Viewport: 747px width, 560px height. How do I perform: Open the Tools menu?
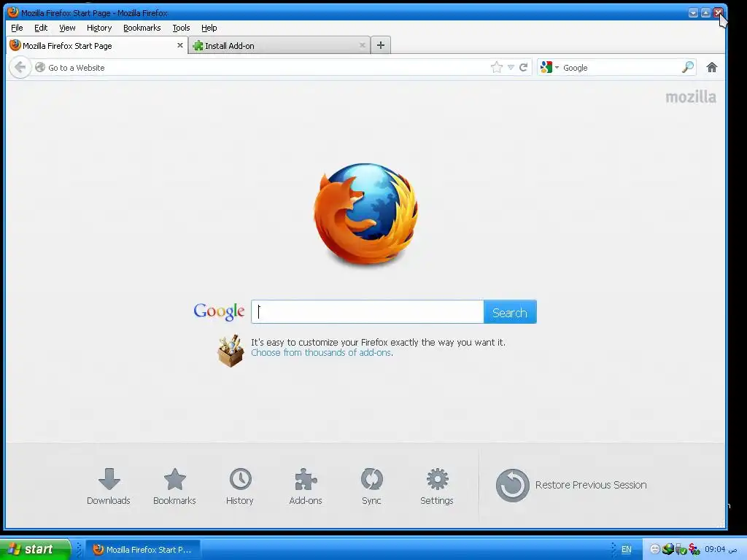pyautogui.click(x=181, y=28)
